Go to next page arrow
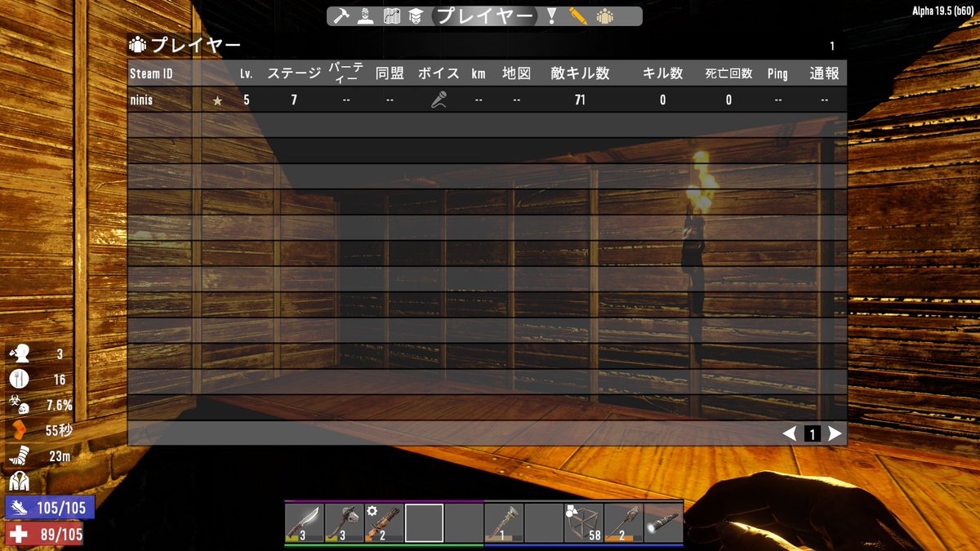The width and height of the screenshot is (980, 551). 834,433
